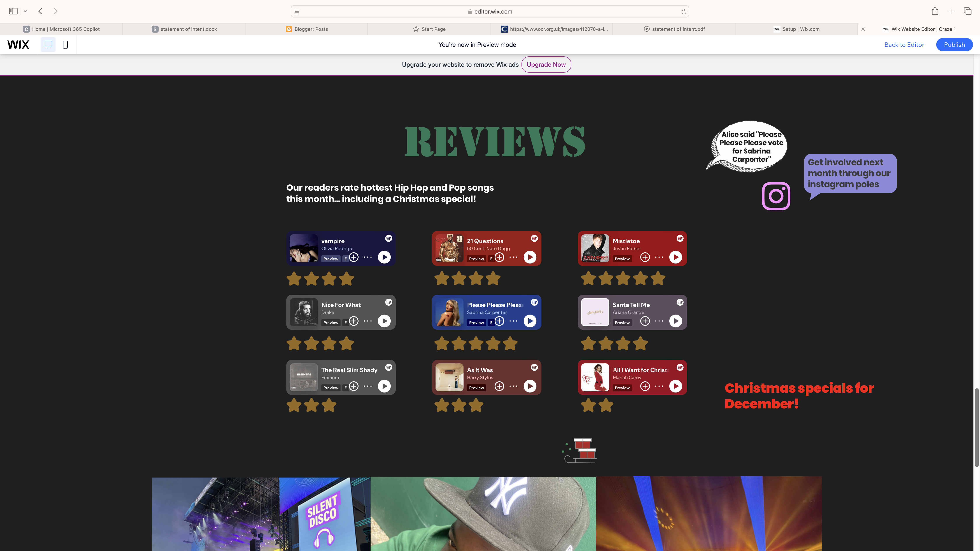Image resolution: width=980 pixels, height=551 pixels.
Task: Open more options for Mistletoe
Action: [659, 257]
